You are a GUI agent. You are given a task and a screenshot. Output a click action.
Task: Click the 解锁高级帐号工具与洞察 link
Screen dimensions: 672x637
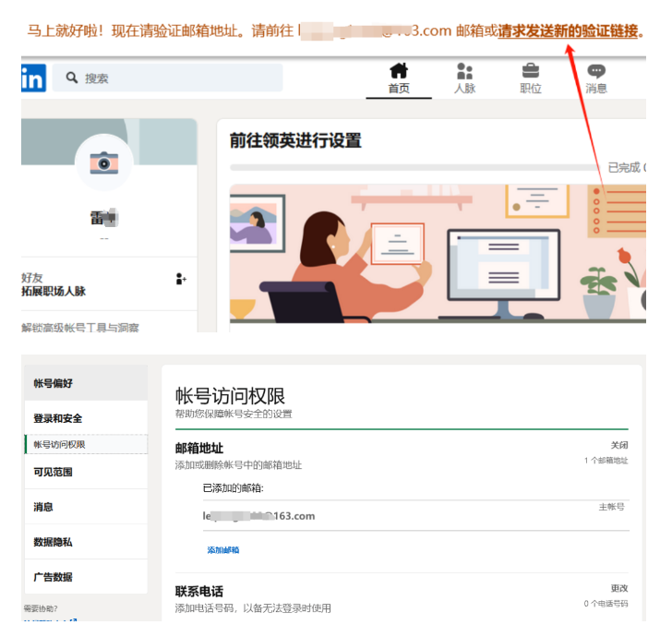[x=80, y=328]
